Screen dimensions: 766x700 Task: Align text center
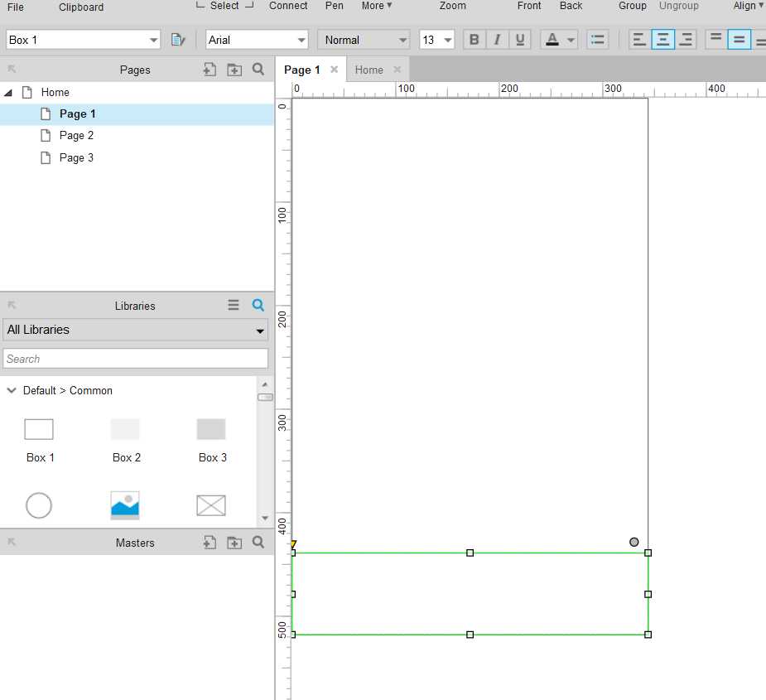click(x=663, y=40)
